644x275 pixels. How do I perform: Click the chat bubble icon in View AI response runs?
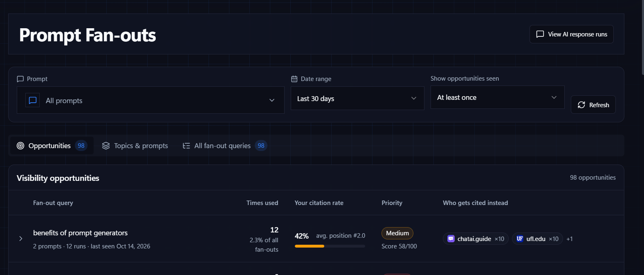(x=540, y=34)
